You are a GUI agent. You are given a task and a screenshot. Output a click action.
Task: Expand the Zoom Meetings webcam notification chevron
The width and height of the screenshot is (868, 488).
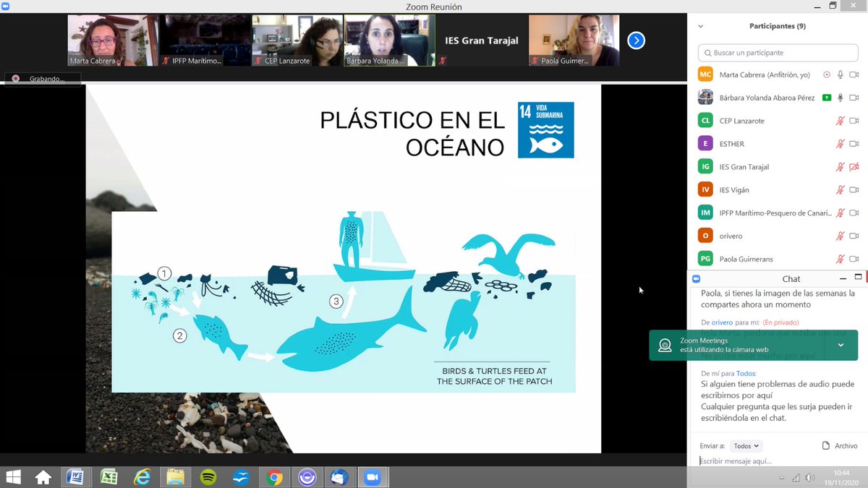pyautogui.click(x=841, y=345)
